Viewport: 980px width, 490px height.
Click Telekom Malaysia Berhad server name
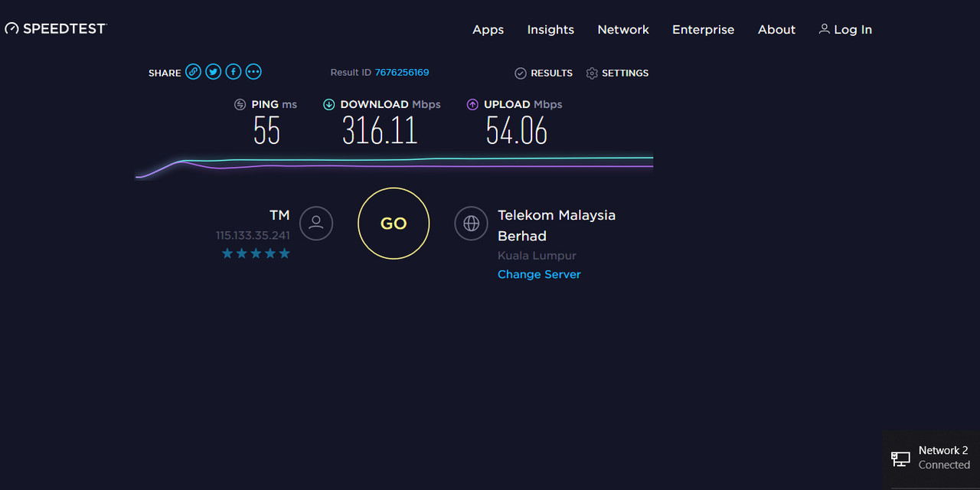[x=557, y=225]
